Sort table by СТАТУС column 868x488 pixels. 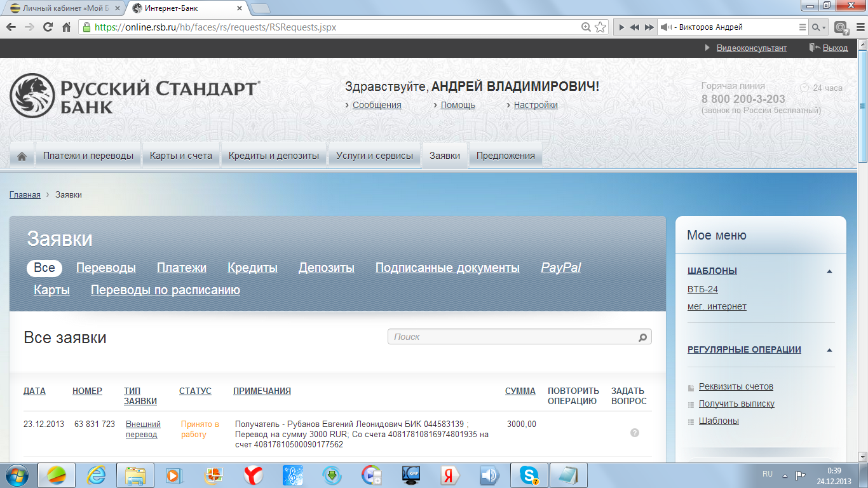195,391
